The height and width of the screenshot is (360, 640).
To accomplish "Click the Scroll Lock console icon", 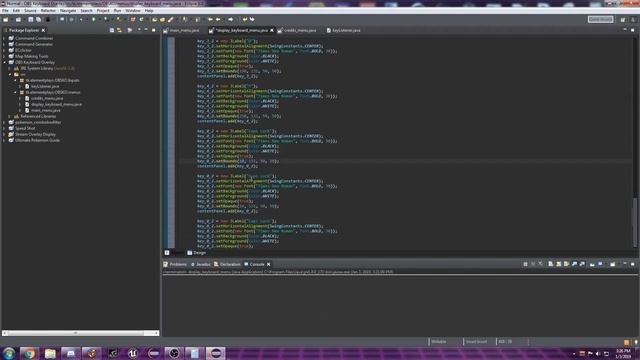I will tap(559, 264).
